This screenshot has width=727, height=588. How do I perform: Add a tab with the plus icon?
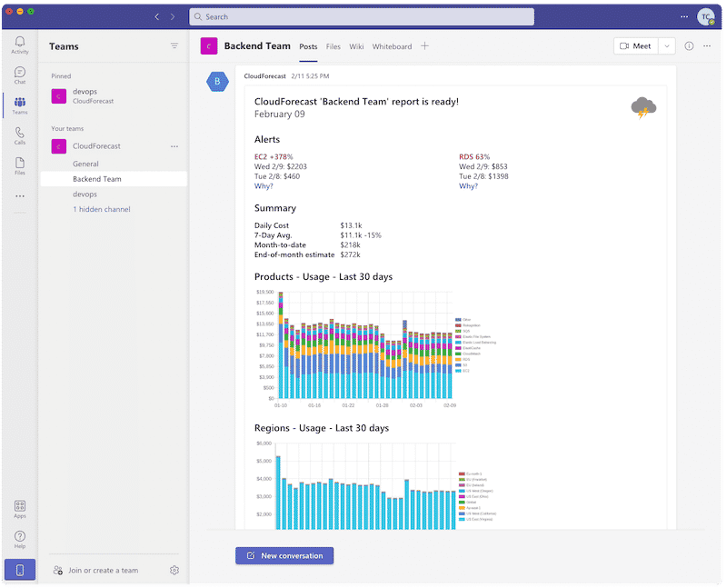(424, 46)
